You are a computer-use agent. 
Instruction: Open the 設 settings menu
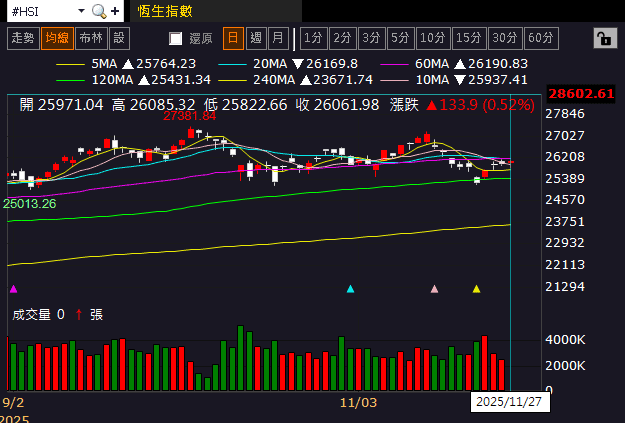119,38
